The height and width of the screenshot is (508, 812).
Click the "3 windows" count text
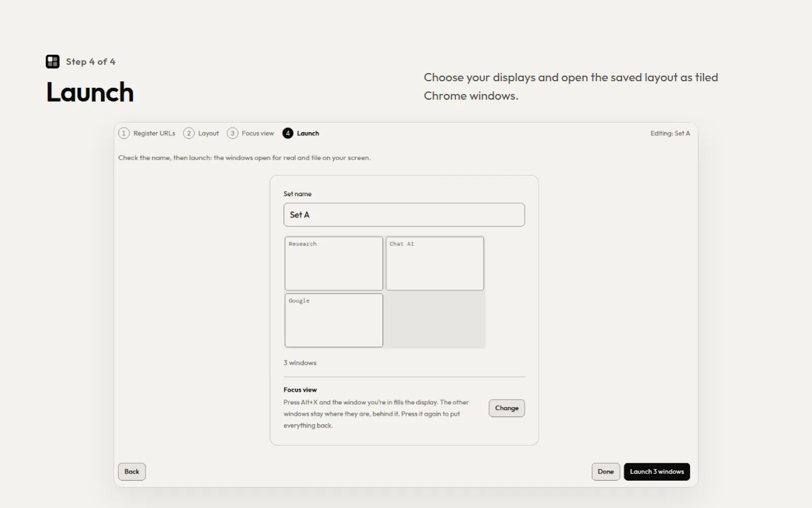(300, 363)
